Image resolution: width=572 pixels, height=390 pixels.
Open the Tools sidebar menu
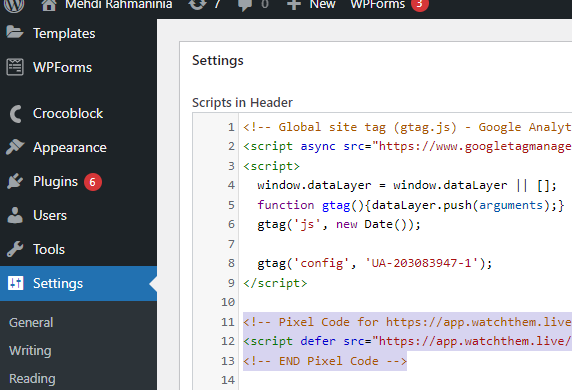(49, 250)
